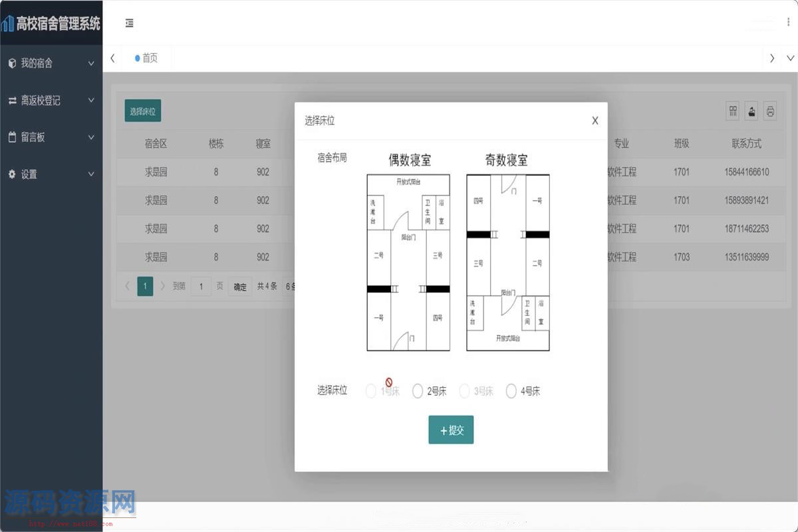Screen dimensions: 798x532
Task: Close the 选择床位 dialog with X
Action: pyautogui.click(x=595, y=120)
